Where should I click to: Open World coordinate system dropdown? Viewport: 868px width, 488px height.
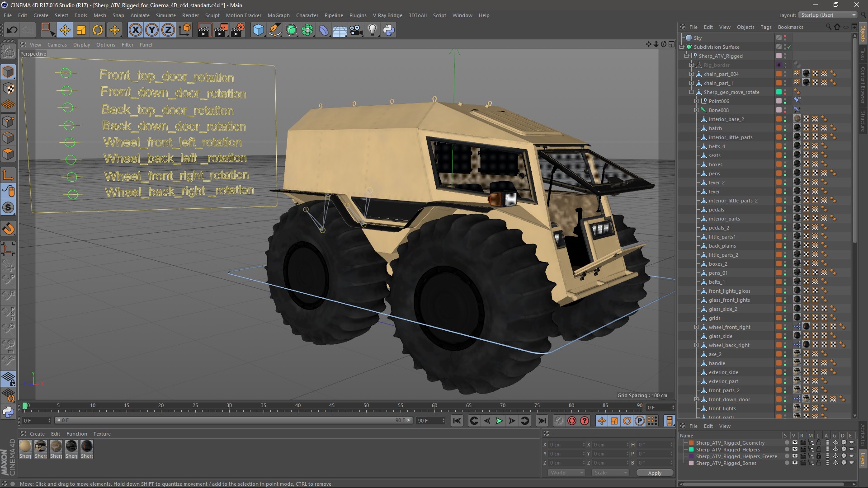[x=566, y=473]
